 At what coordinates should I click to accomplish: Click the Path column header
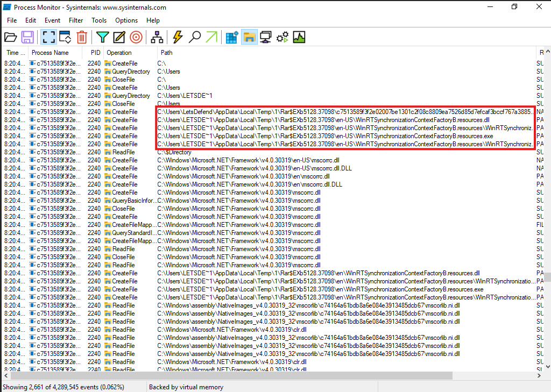347,53
